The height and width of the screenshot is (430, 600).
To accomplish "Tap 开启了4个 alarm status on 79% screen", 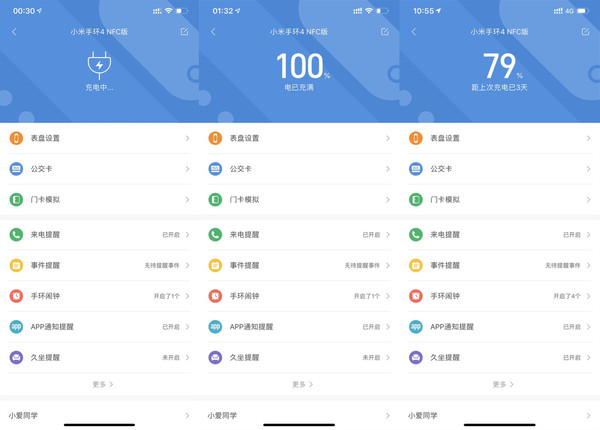I will 567,296.
